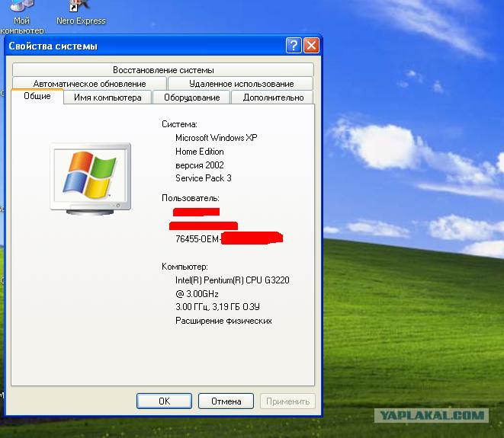The width and height of the screenshot is (504, 438).
Task: Open the Удаленное использование tab
Action: 241,84
